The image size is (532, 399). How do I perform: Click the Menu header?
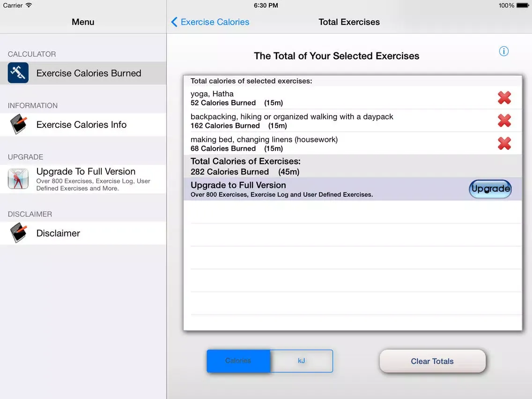click(x=83, y=22)
